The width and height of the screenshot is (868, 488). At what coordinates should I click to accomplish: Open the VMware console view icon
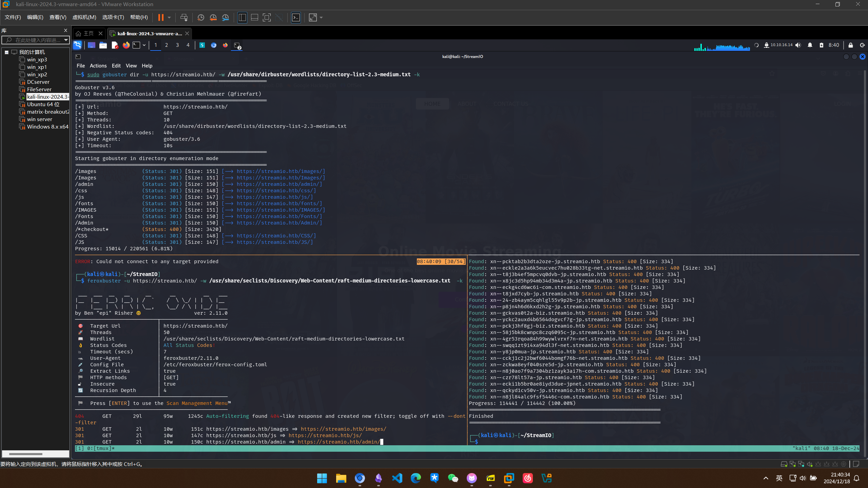296,17
